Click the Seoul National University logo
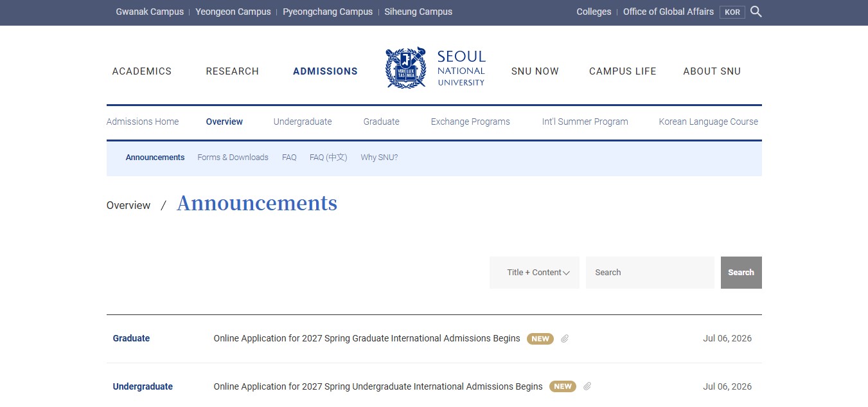Image resolution: width=868 pixels, height=407 pixels. (x=436, y=68)
